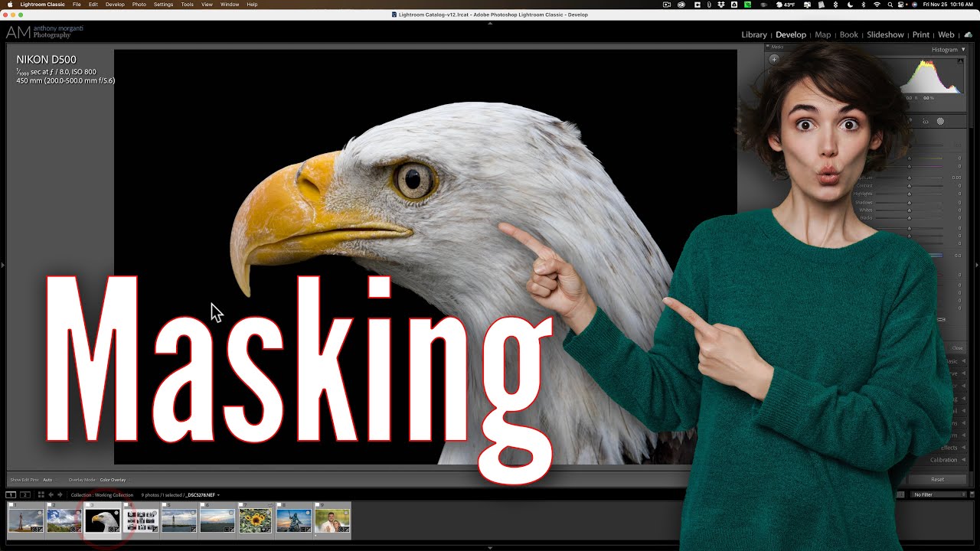Switch to the Library module
Viewport: 980px width, 551px height.
754,34
